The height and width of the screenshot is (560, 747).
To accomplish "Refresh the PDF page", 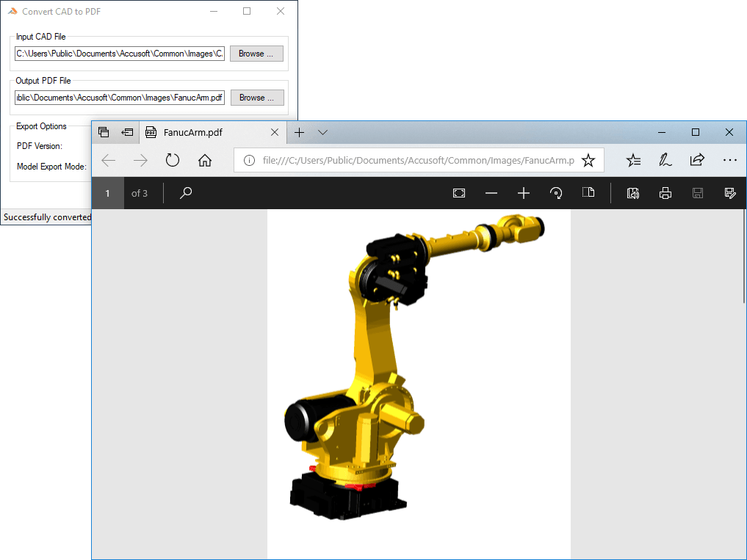I will [x=173, y=161].
